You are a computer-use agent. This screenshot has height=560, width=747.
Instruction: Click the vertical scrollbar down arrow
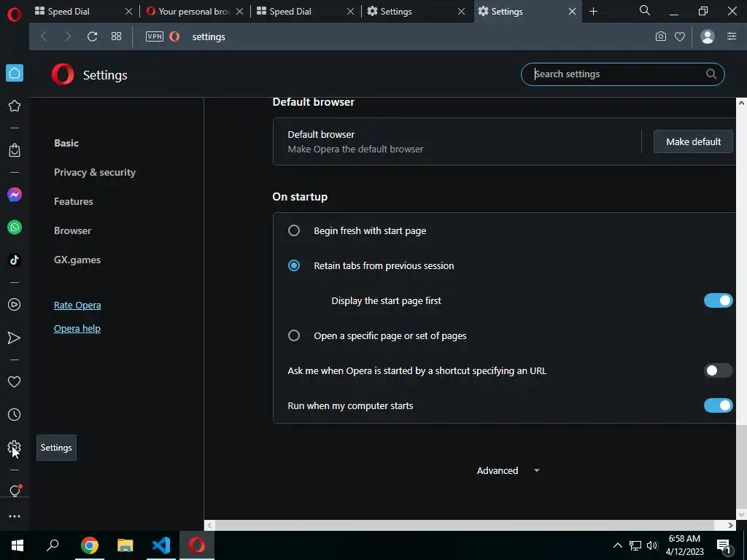pyautogui.click(x=741, y=514)
